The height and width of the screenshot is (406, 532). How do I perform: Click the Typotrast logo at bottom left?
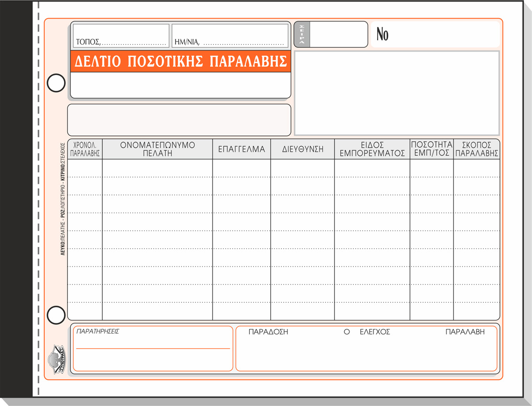click(x=56, y=359)
